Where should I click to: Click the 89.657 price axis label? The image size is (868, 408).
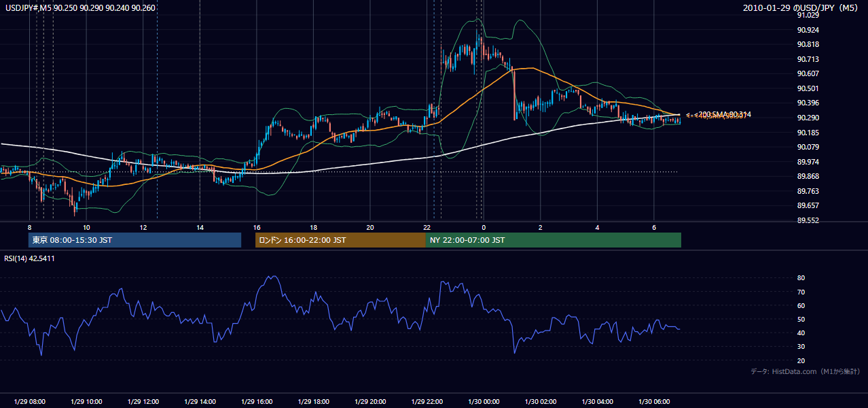tap(808, 205)
